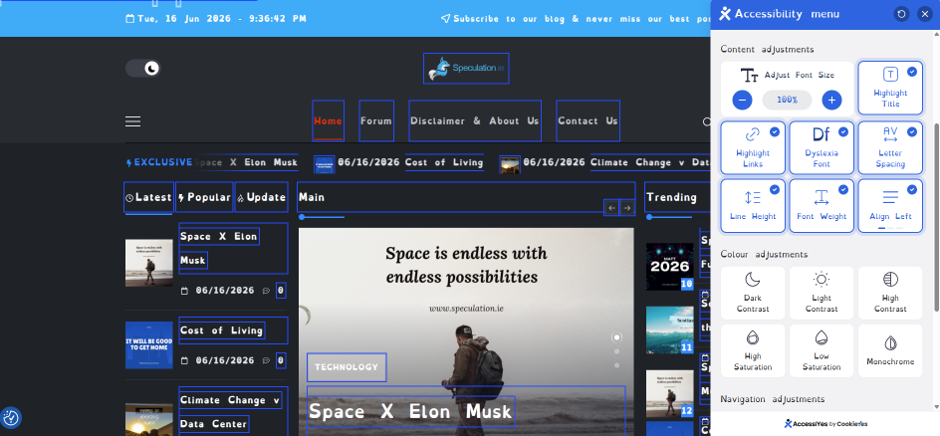940x436 pixels.
Task: Close the Accessibility menu panel
Action: point(925,14)
